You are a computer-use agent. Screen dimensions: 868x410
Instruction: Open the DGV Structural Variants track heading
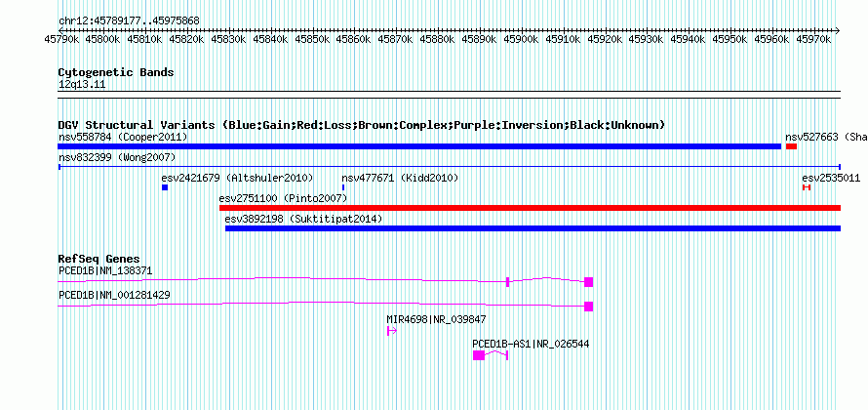(x=362, y=125)
